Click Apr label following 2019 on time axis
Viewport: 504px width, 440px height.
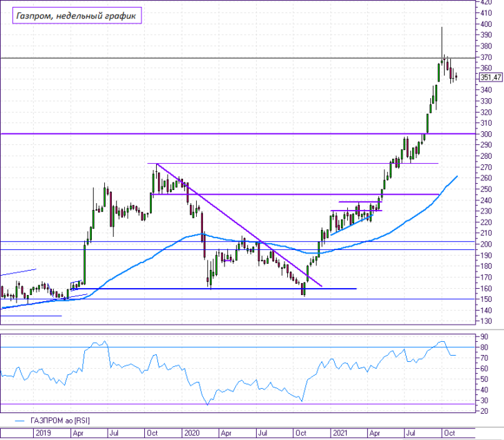(78, 433)
